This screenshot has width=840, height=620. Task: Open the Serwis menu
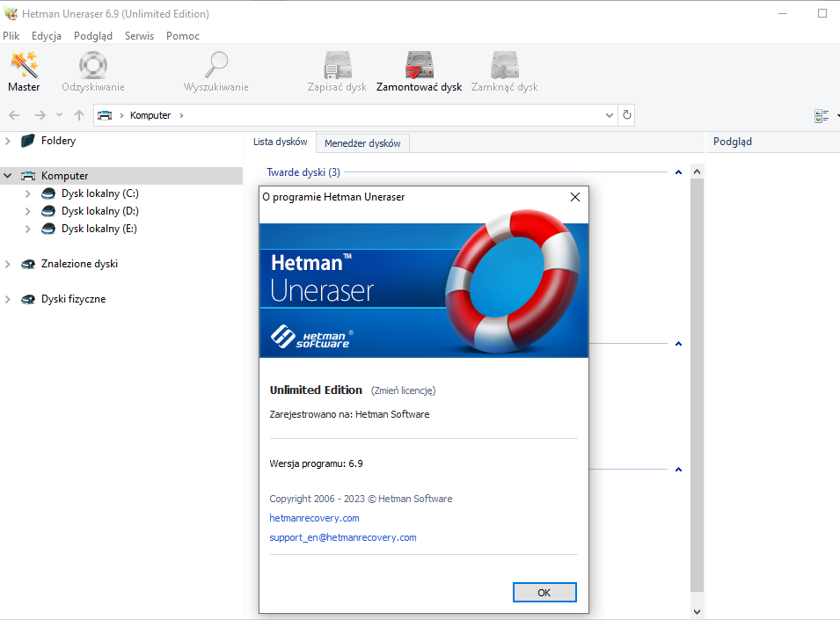139,36
